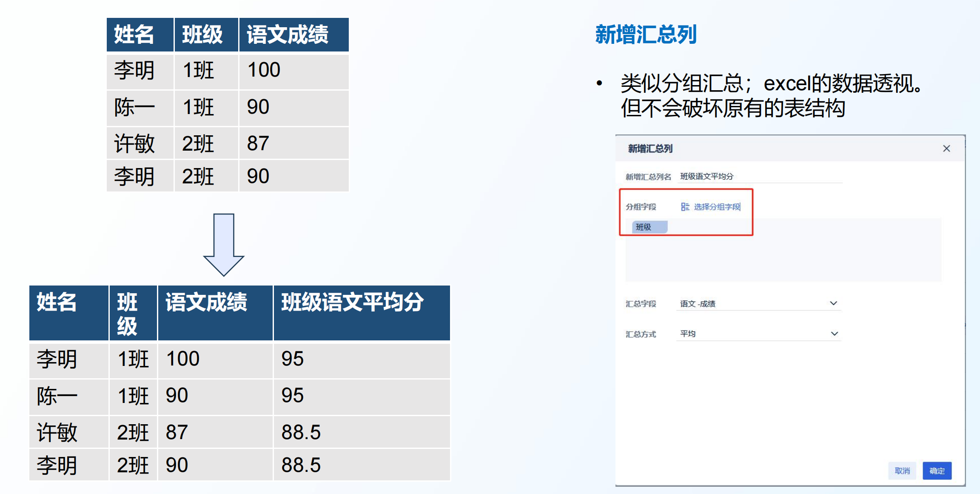
Task: Click the red highlighted 分组字段 section box
Action: tap(686, 212)
